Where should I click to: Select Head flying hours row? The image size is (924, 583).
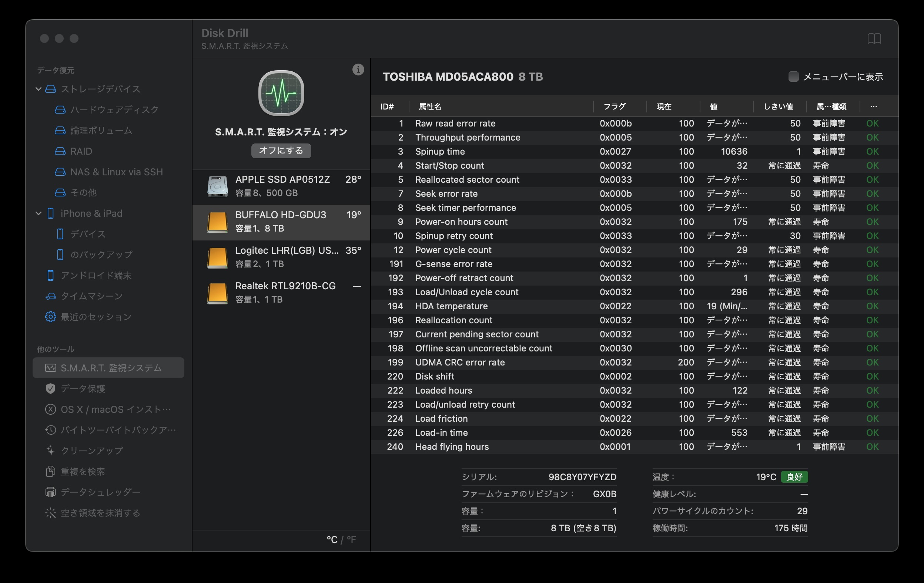[x=634, y=447]
